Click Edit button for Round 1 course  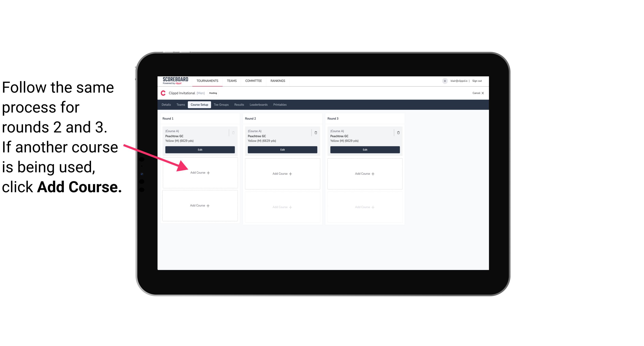click(199, 150)
